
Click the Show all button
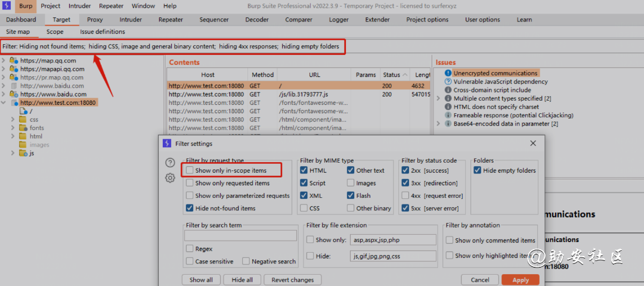(202, 280)
